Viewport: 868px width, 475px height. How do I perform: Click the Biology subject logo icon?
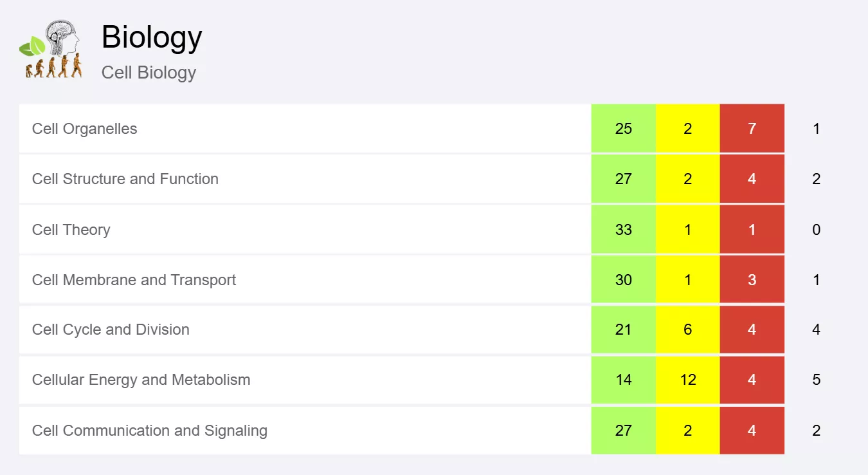(x=51, y=50)
